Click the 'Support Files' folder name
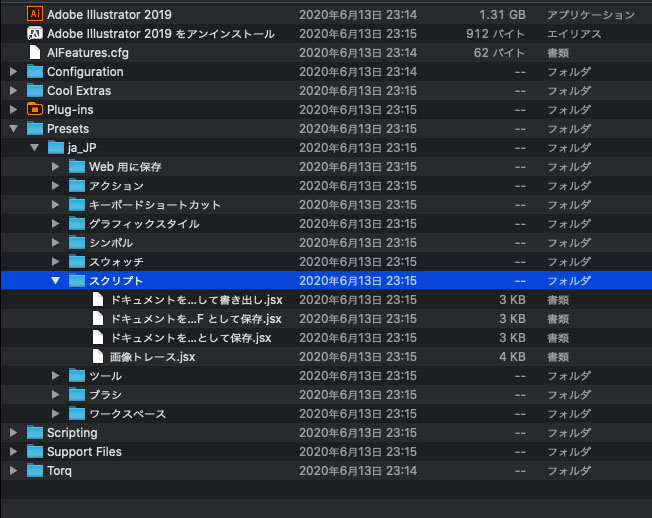 pyautogui.click(x=84, y=452)
